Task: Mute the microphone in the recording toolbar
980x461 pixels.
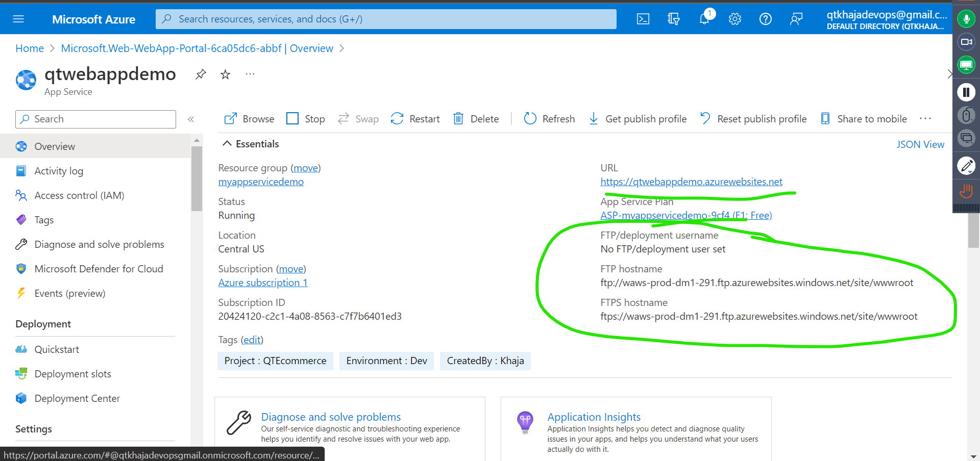Action: (966, 18)
